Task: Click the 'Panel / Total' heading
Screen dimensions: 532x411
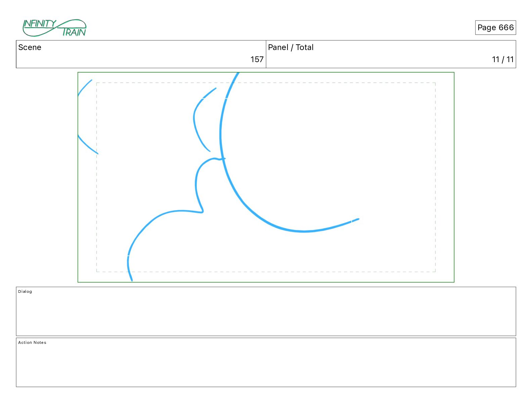Action: click(x=291, y=47)
